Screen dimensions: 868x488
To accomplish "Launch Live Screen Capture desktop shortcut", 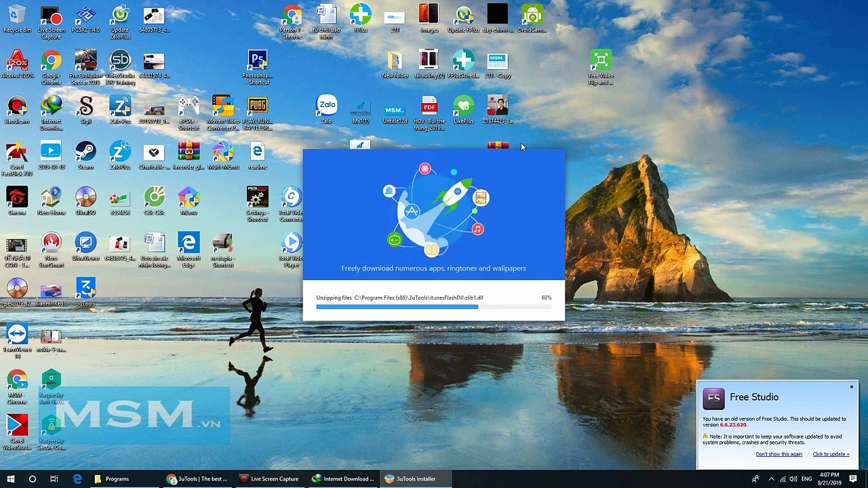I will tap(51, 22).
